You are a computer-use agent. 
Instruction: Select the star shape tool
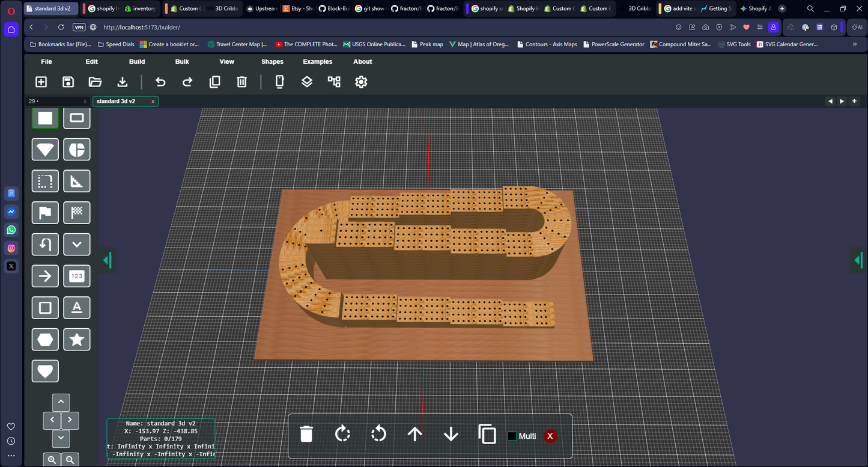(x=77, y=340)
